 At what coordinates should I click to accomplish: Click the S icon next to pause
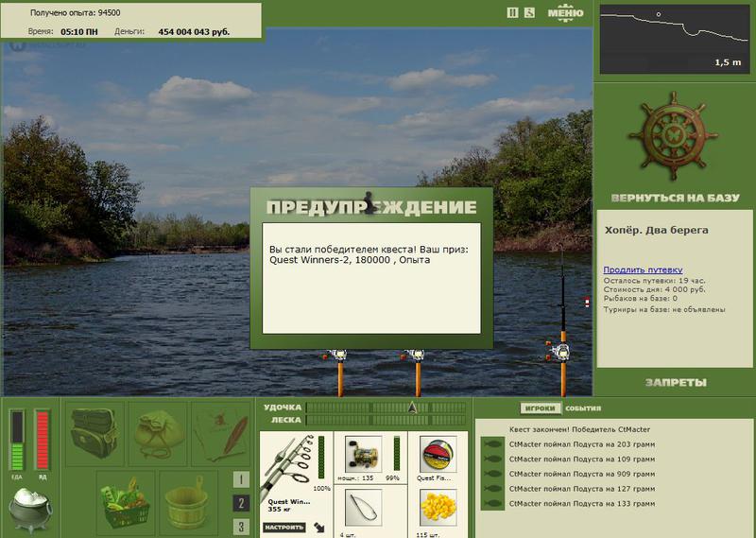click(x=529, y=13)
